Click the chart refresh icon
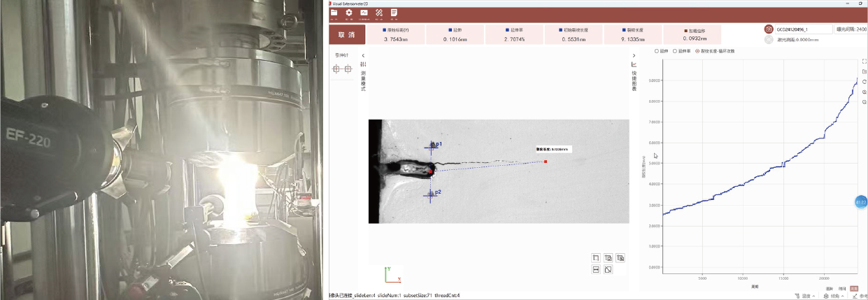The width and height of the screenshot is (868, 300). pos(865,82)
